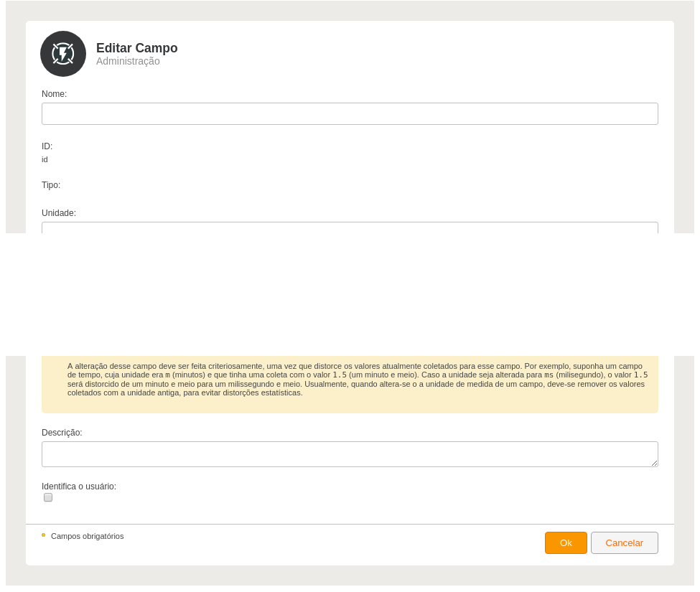Click the Identifica o usuário: label
This screenshot has height=592, width=700.
click(79, 487)
